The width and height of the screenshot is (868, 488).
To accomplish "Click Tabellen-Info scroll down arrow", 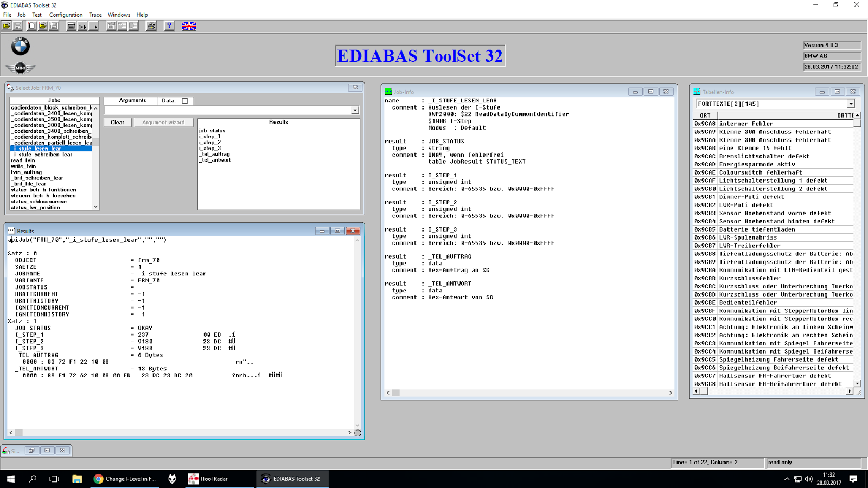I will [x=857, y=384].
